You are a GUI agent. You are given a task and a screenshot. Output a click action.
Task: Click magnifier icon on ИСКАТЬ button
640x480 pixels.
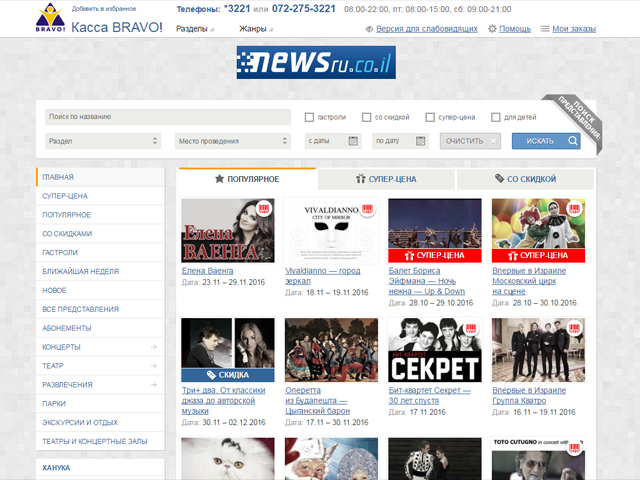pos(573,141)
